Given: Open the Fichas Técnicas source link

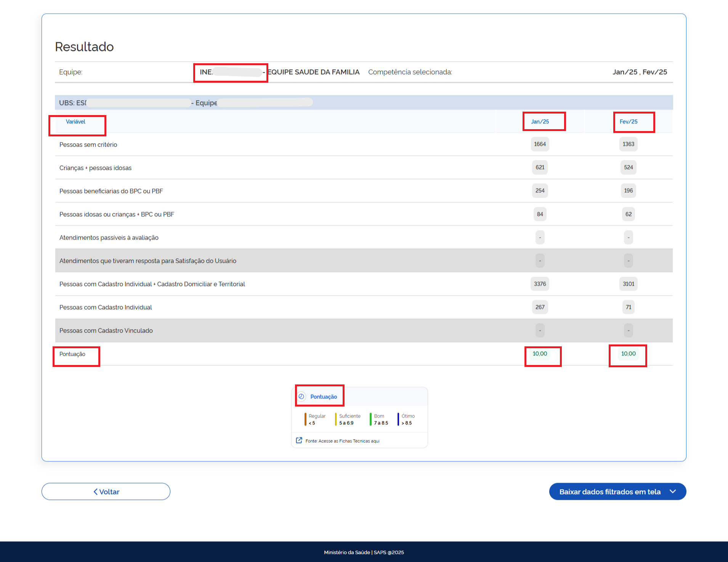Looking at the screenshot, I should click(x=342, y=441).
